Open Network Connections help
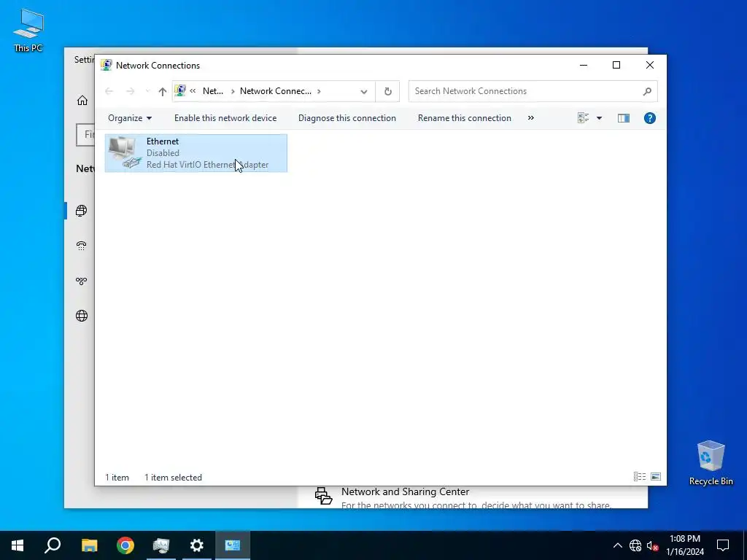 click(x=650, y=118)
